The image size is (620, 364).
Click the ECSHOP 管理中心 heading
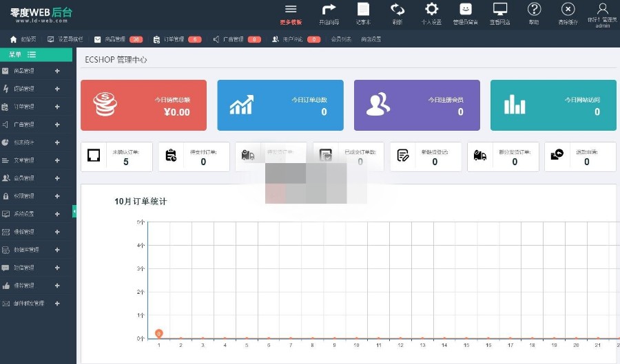click(x=116, y=60)
